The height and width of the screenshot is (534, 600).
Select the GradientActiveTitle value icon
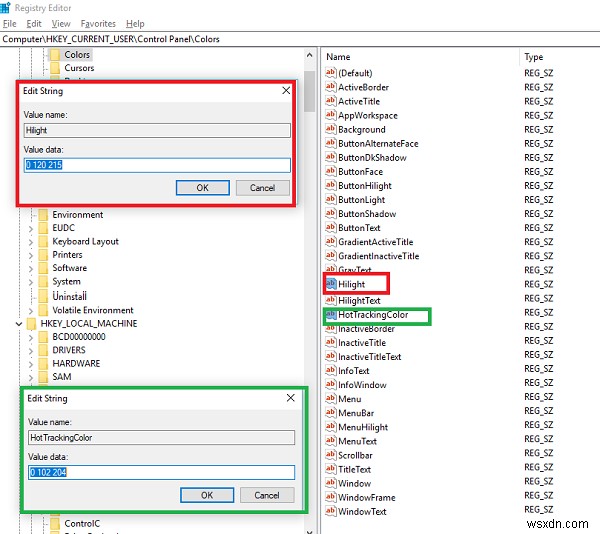click(x=330, y=242)
